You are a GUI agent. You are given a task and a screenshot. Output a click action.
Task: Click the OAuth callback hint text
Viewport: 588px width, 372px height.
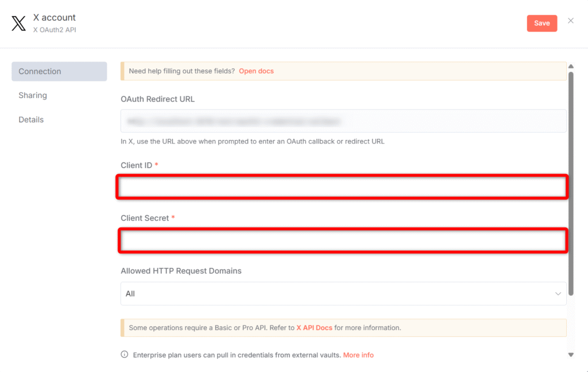[x=253, y=141]
